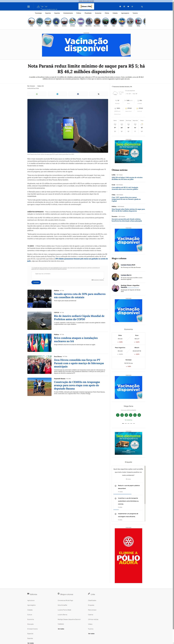Open Rio de Janeiro COP30 headline
This screenshot has height=644, width=174.
point(79,317)
